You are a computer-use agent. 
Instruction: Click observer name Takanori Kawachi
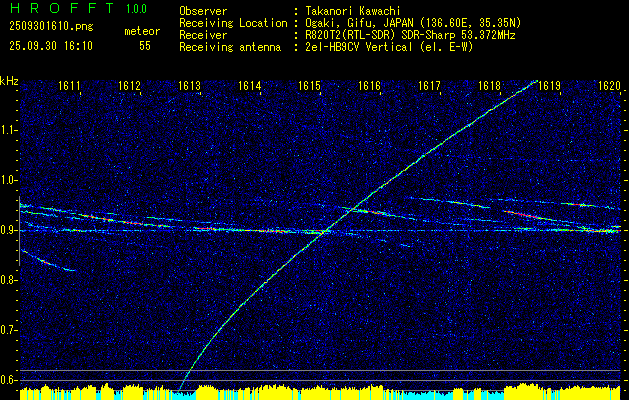click(352, 11)
